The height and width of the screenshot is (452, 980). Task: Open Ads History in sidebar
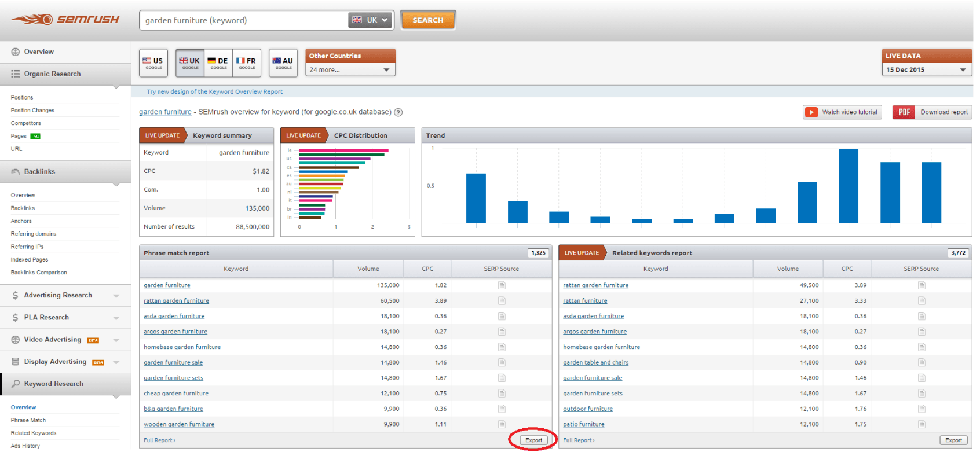[x=25, y=446]
